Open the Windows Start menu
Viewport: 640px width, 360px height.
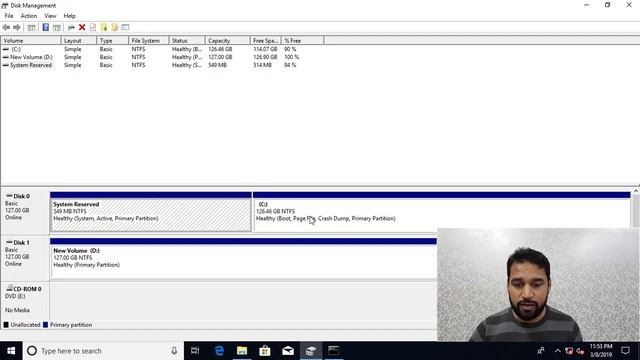coord(11,351)
